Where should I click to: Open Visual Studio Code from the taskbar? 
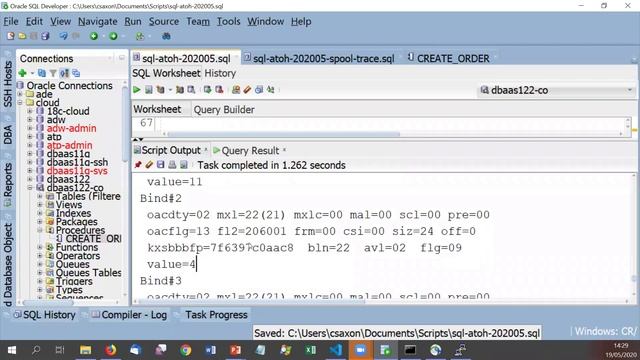(x=336, y=350)
